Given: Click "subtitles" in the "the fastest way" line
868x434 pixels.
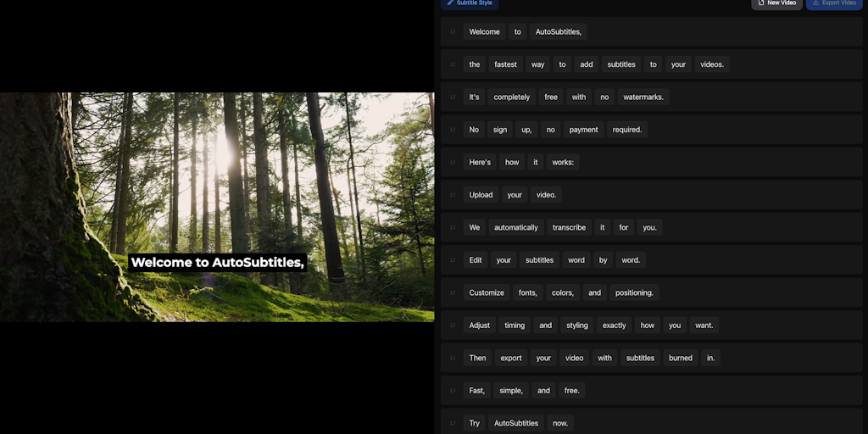Looking at the screenshot, I should 621,64.
